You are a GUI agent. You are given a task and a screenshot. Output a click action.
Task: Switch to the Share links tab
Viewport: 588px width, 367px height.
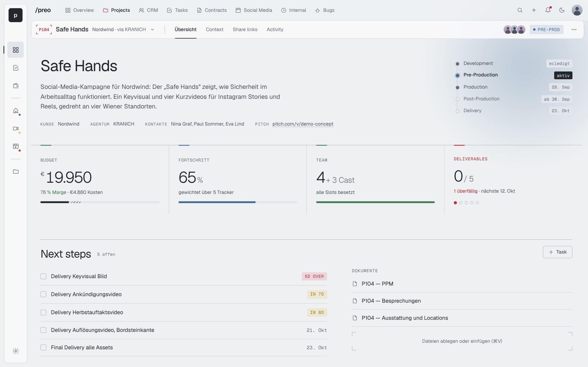[245, 30]
